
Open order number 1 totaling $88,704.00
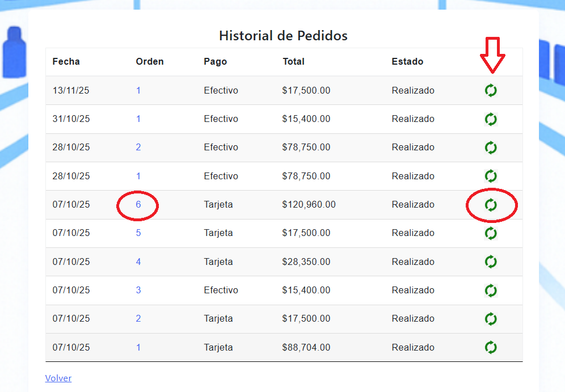pos(138,347)
